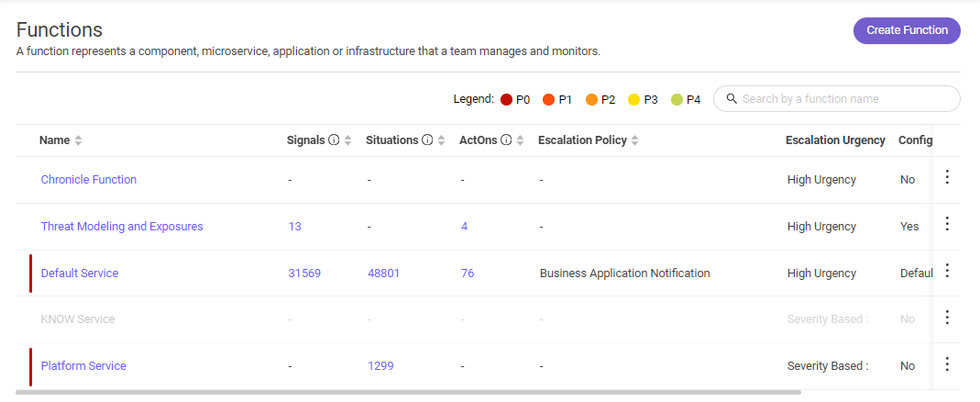Click the Name column header text

pos(54,140)
